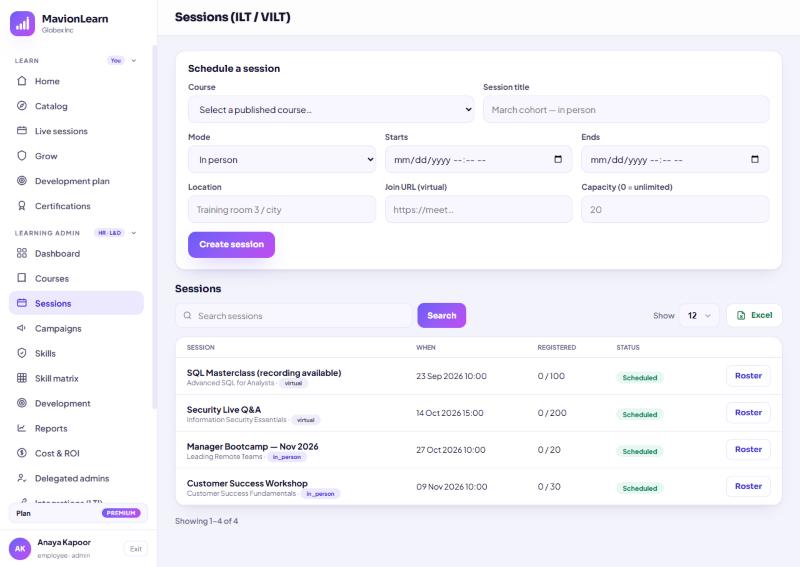Click the Starts date-time field
Viewport: 800px width, 567px height.
point(479,160)
